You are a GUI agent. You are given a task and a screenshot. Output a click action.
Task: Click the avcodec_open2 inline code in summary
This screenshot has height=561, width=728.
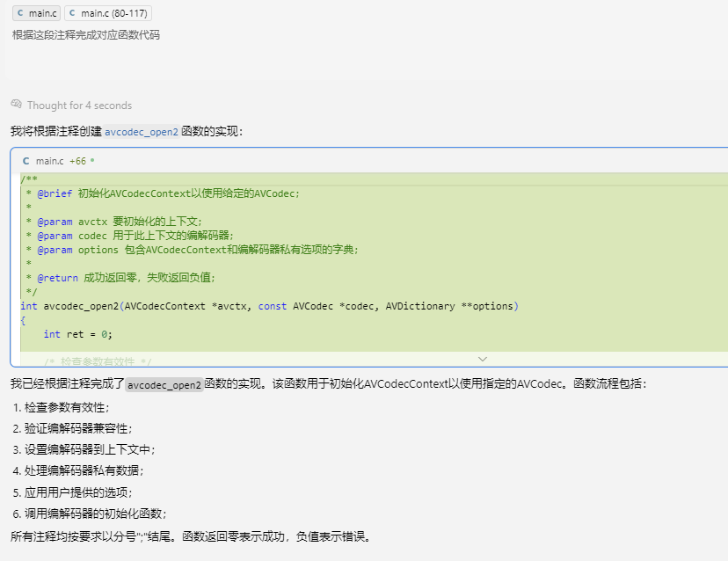click(164, 385)
